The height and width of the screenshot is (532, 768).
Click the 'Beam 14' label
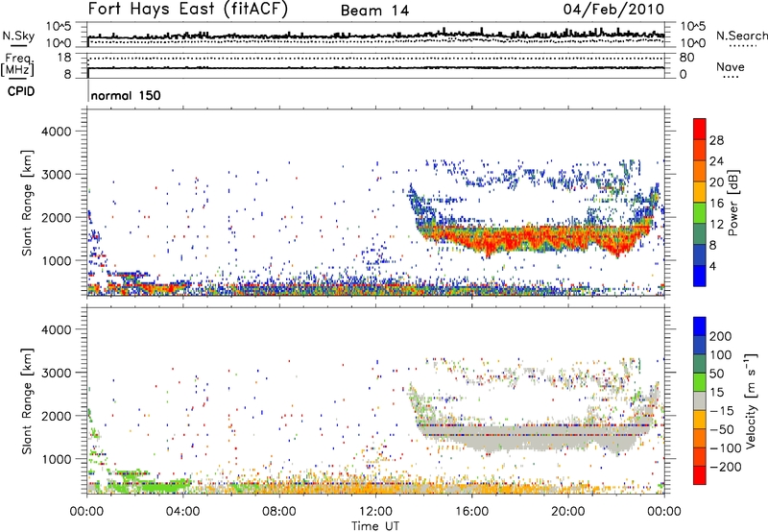(374, 11)
